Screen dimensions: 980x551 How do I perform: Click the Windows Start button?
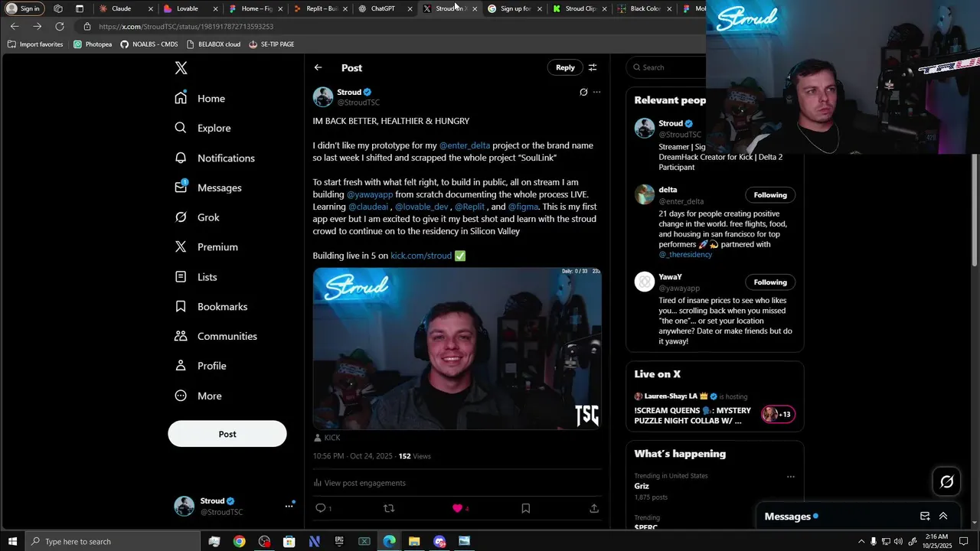[12, 541]
